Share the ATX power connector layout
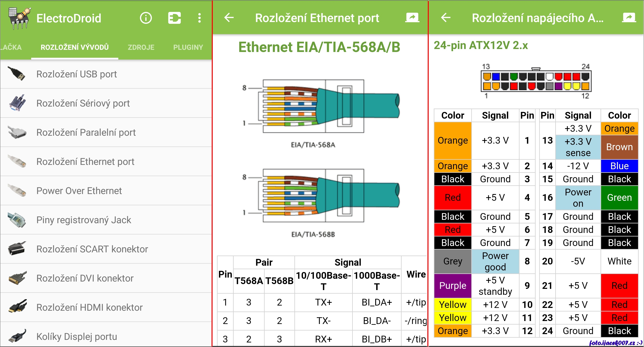The image size is (644, 347). [x=629, y=17]
